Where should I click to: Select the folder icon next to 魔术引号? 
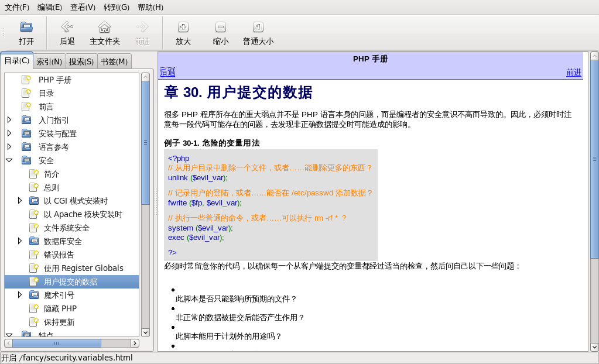pyautogui.click(x=34, y=295)
